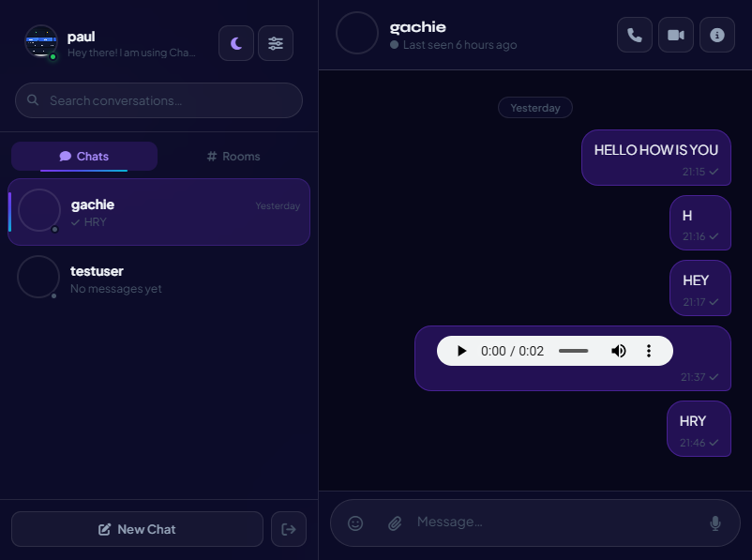Start a video call with gachie
Screen dimensions: 752x560
pyautogui.click(x=676, y=35)
